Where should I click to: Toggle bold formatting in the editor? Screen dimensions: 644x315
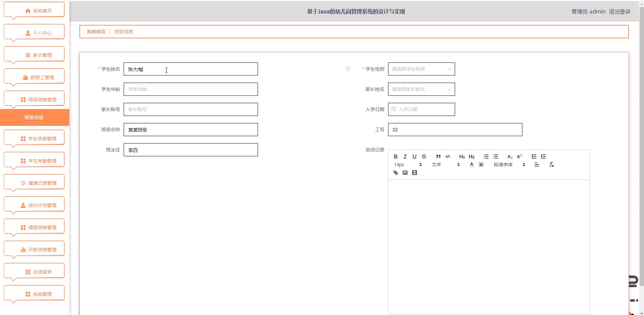coord(396,156)
